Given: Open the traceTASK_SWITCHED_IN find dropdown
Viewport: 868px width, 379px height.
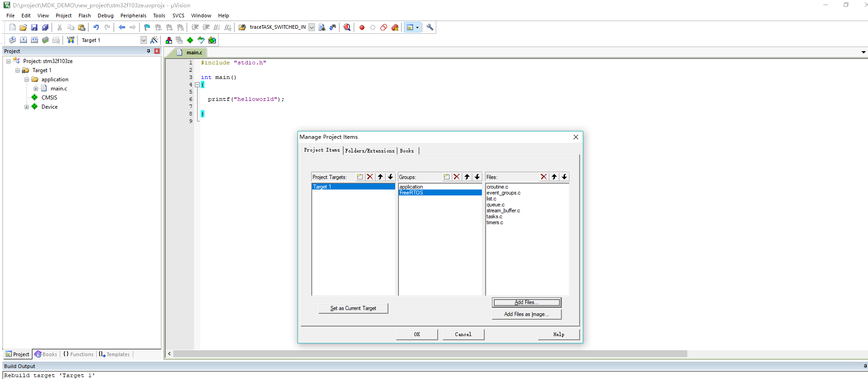Looking at the screenshot, I should click(x=312, y=27).
